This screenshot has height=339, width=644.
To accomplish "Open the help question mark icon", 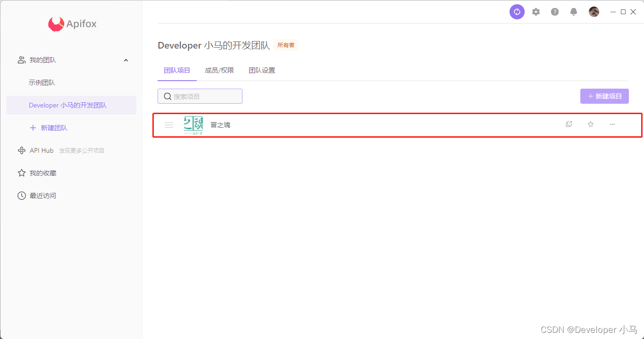I will 555,12.
